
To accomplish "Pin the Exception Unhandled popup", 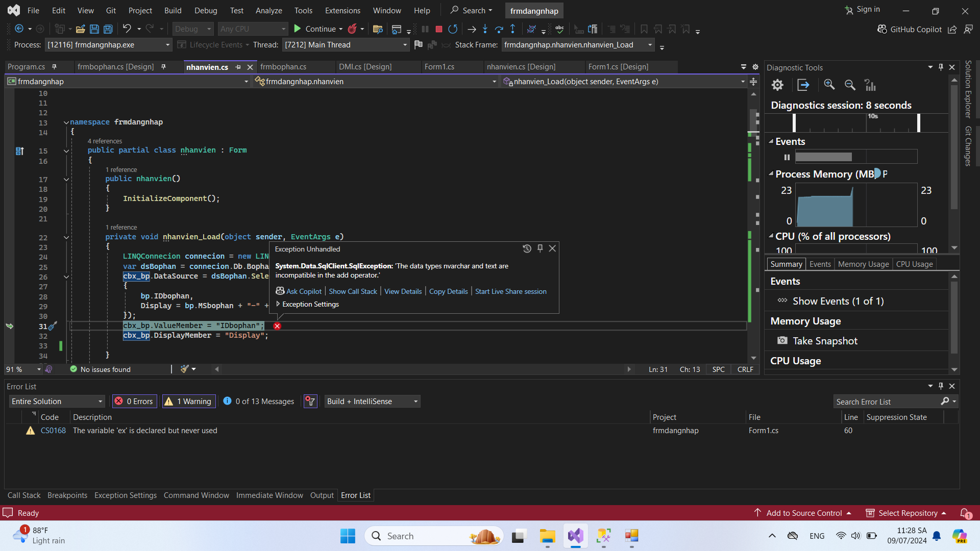I will click(x=540, y=248).
